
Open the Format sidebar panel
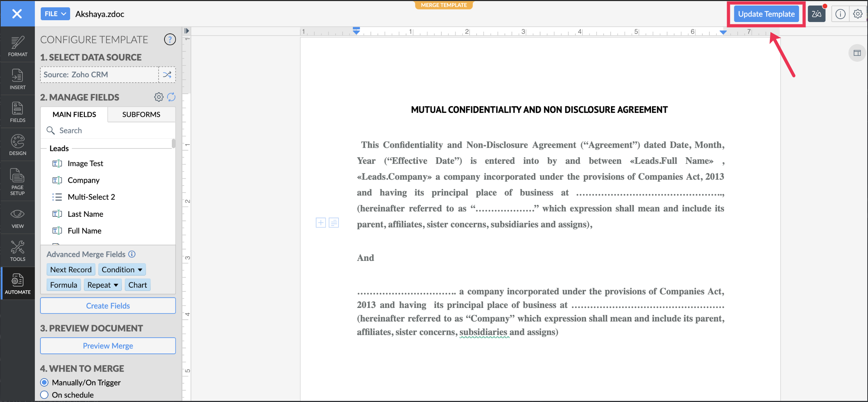pyautogui.click(x=17, y=47)
